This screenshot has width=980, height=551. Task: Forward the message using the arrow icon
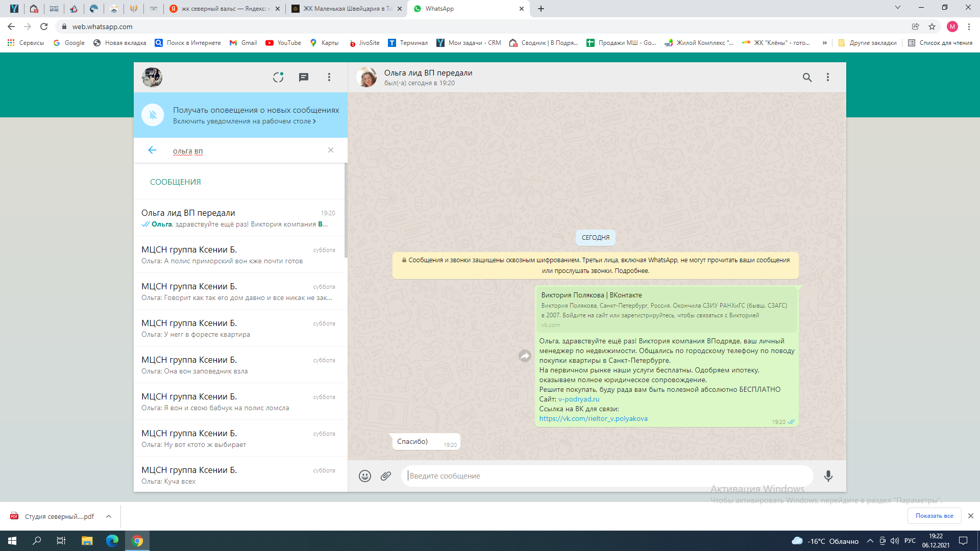(x=525, y=356)
